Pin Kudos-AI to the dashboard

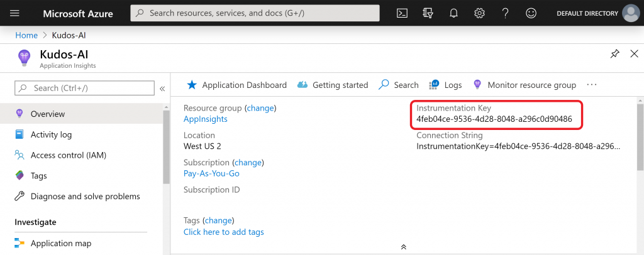615,54
